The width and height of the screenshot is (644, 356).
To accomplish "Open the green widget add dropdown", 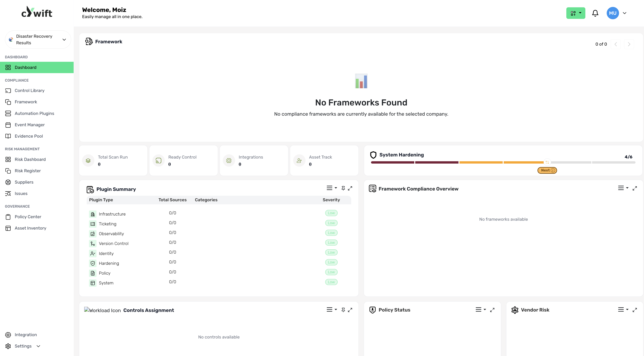I will pos(576,13).
